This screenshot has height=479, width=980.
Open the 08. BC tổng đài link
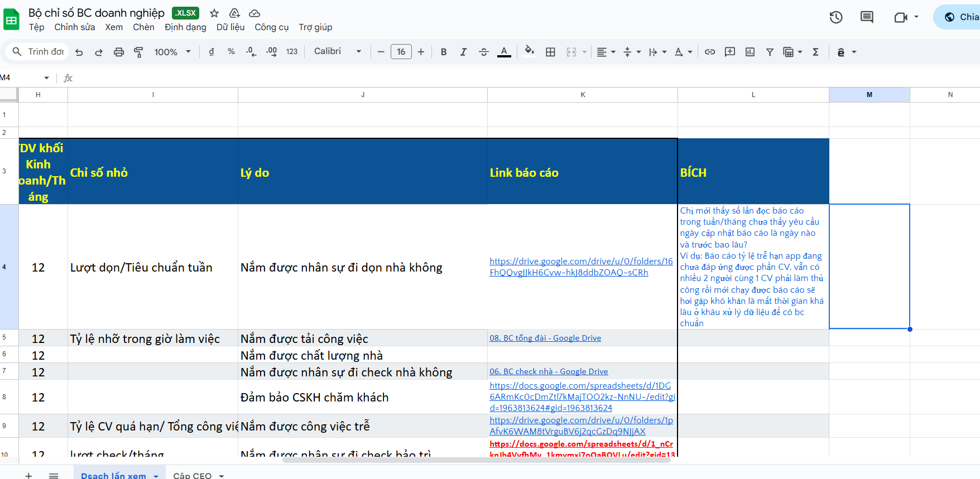(545, 338)
